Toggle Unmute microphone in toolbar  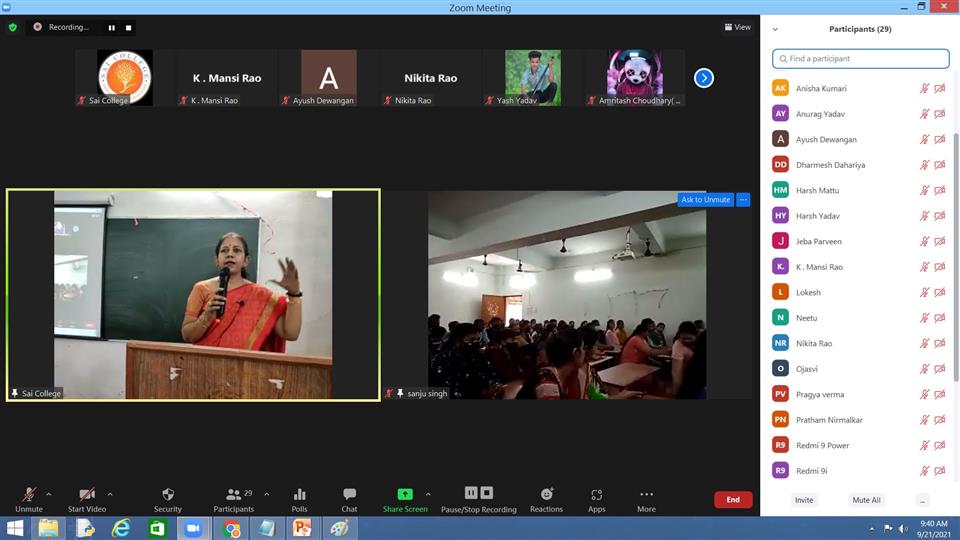[x=29, y=494]
